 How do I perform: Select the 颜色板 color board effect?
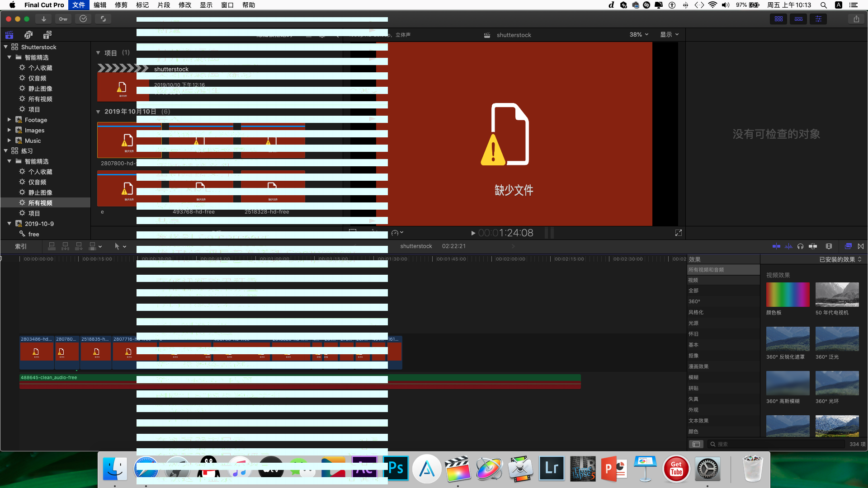pyautogui.click(x=788, y=295)
